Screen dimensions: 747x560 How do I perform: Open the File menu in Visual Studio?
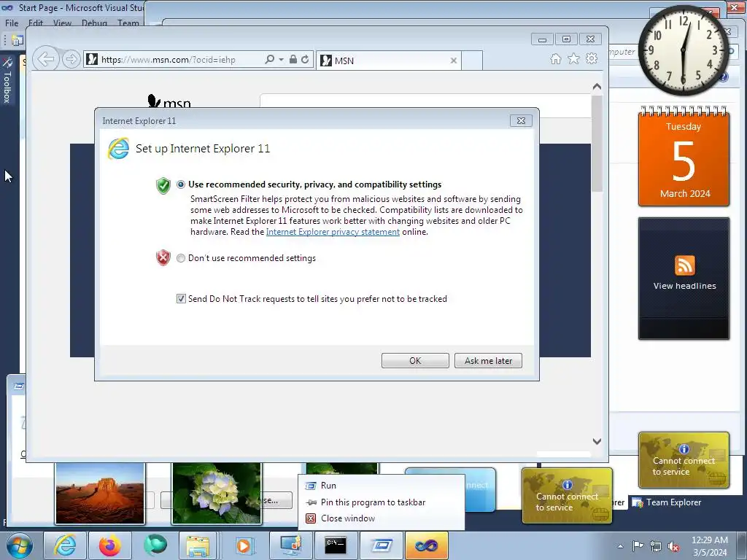coord(12,23)
